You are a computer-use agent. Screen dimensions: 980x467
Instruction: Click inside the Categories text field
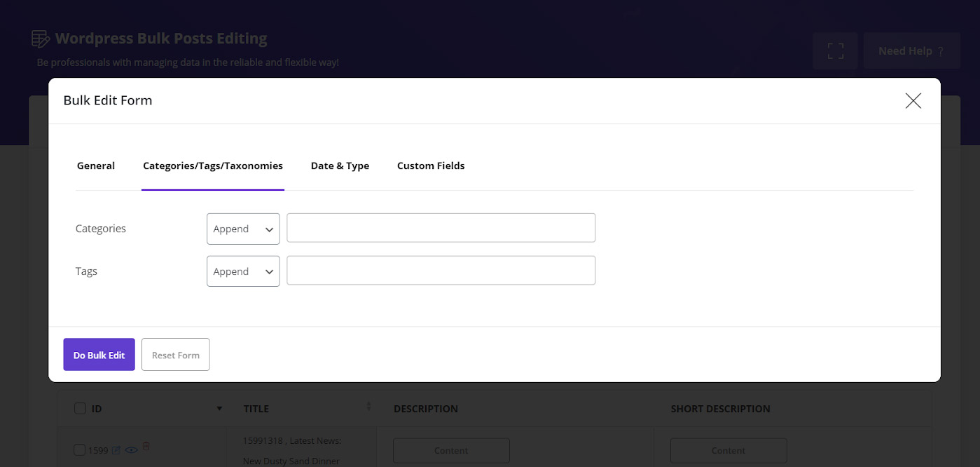coord(440,227)
